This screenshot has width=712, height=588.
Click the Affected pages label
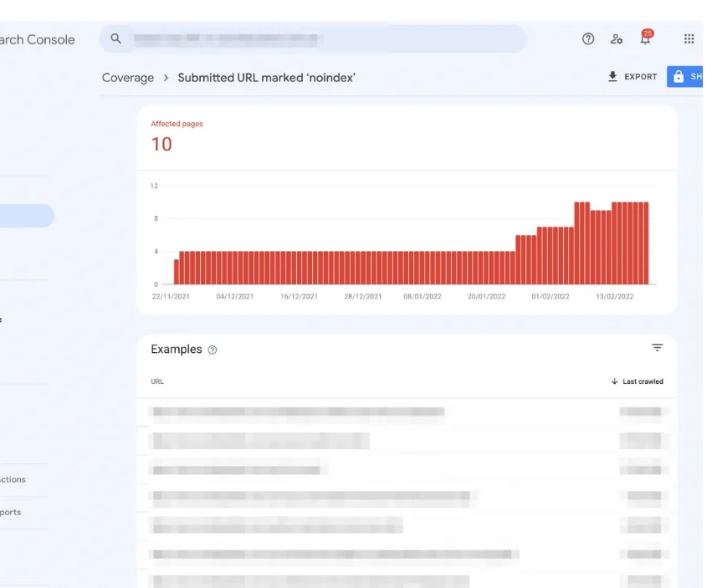point(177,124)
